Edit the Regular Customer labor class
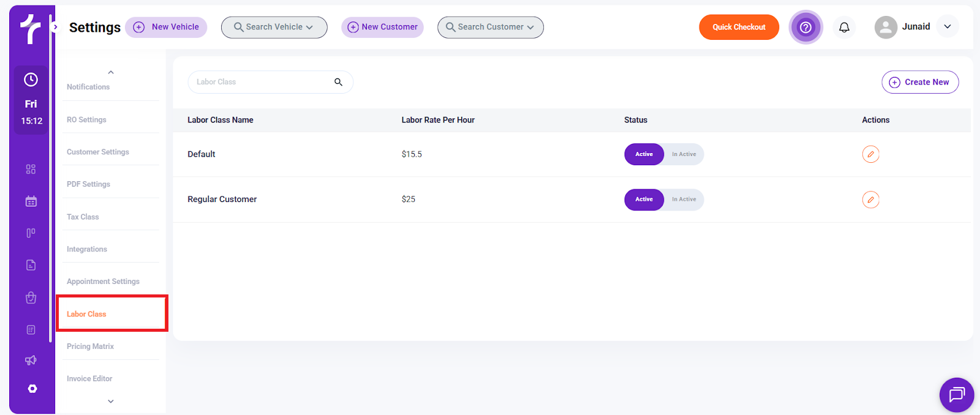980x415 pixels. pos(870,200)
